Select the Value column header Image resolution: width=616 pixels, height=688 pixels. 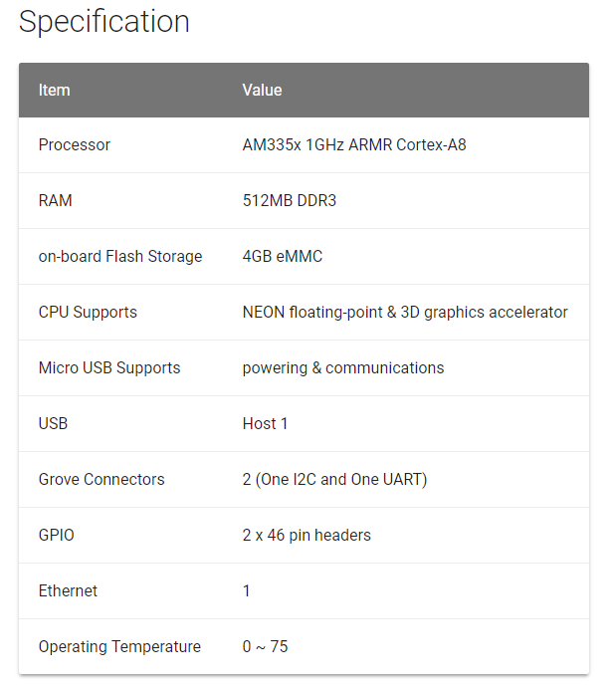pos(262,90)
